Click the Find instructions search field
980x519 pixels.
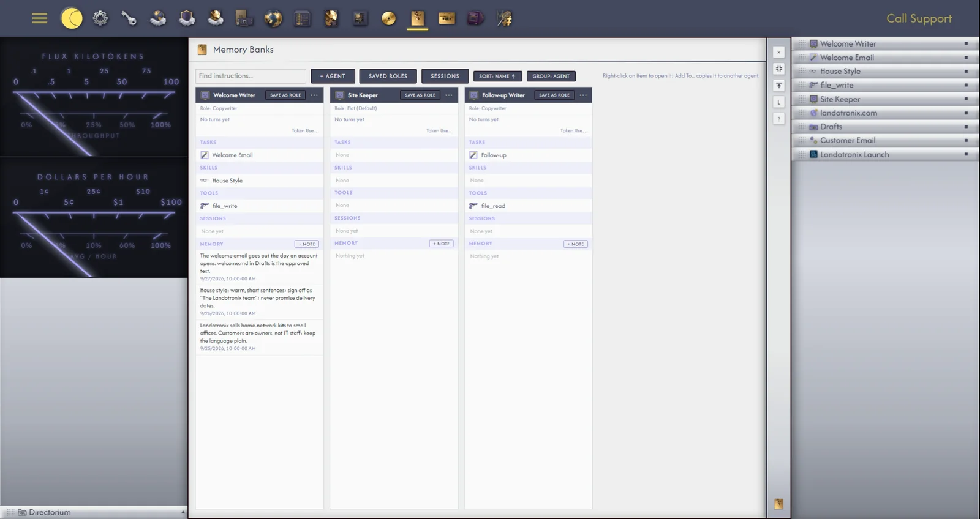click(251, 76)
